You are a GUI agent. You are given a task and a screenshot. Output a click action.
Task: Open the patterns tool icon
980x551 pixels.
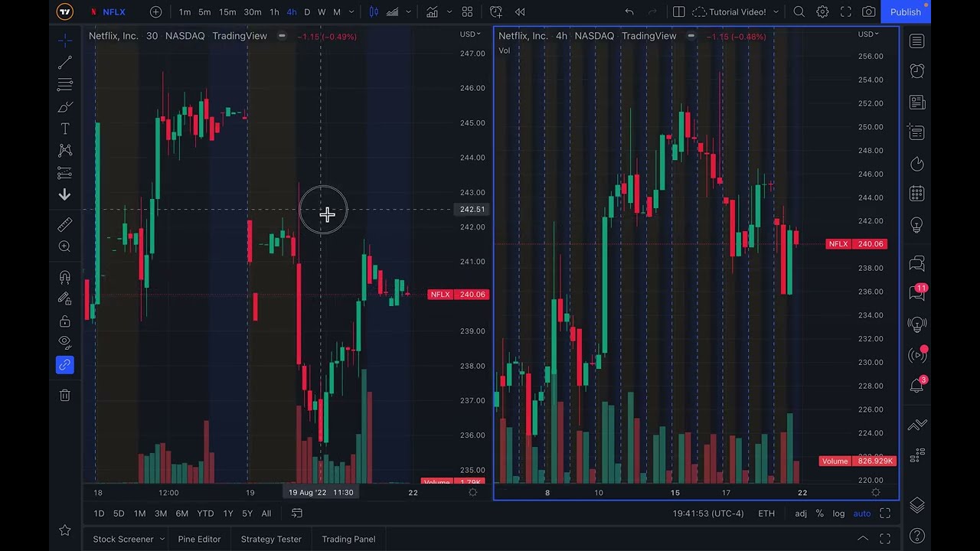tap(65, 151)
